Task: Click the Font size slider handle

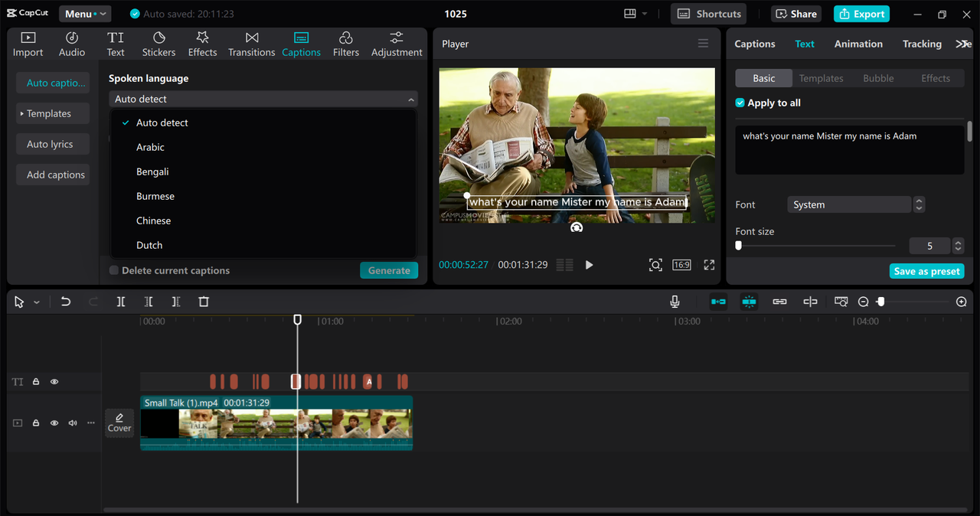Action: coord(738,246)
